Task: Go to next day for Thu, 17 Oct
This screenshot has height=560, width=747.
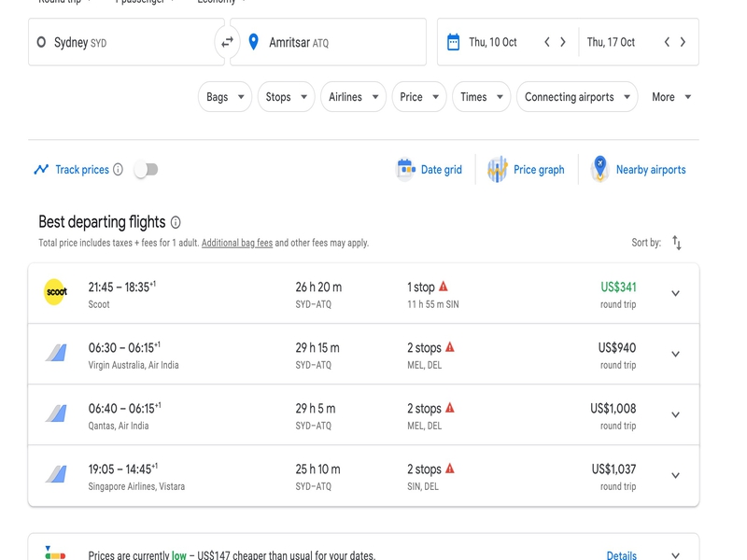Action: pyautogui.click(x=683, y=42)
